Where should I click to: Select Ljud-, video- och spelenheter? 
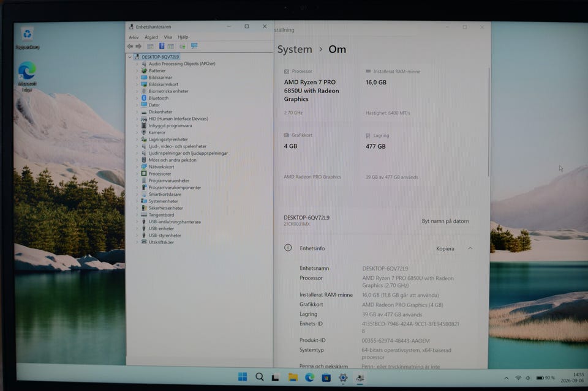pos(178,146)
